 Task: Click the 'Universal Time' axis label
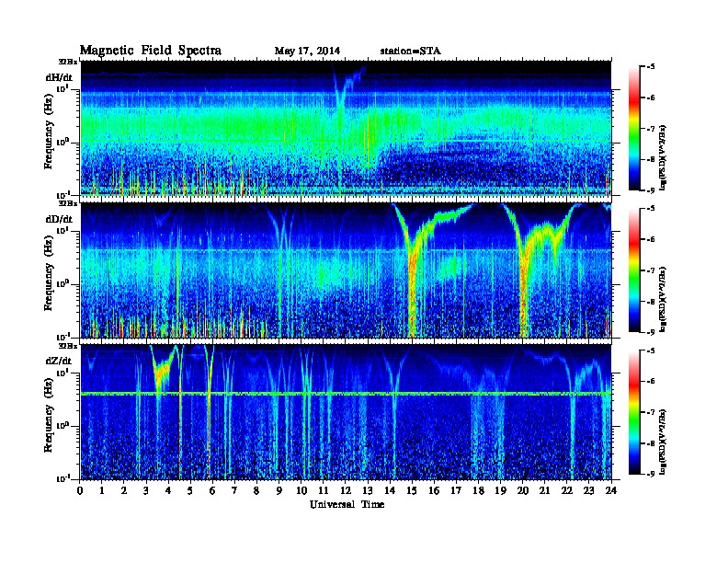[x=347, y=504]
